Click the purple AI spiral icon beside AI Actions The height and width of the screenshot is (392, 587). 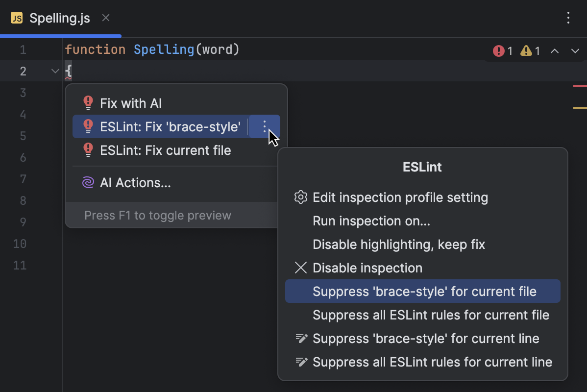87,182
